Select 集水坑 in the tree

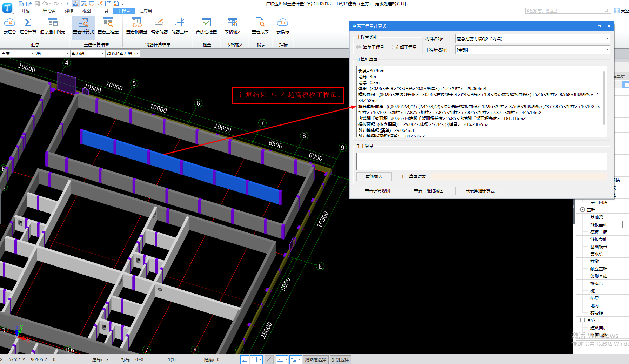coord(596,254)
